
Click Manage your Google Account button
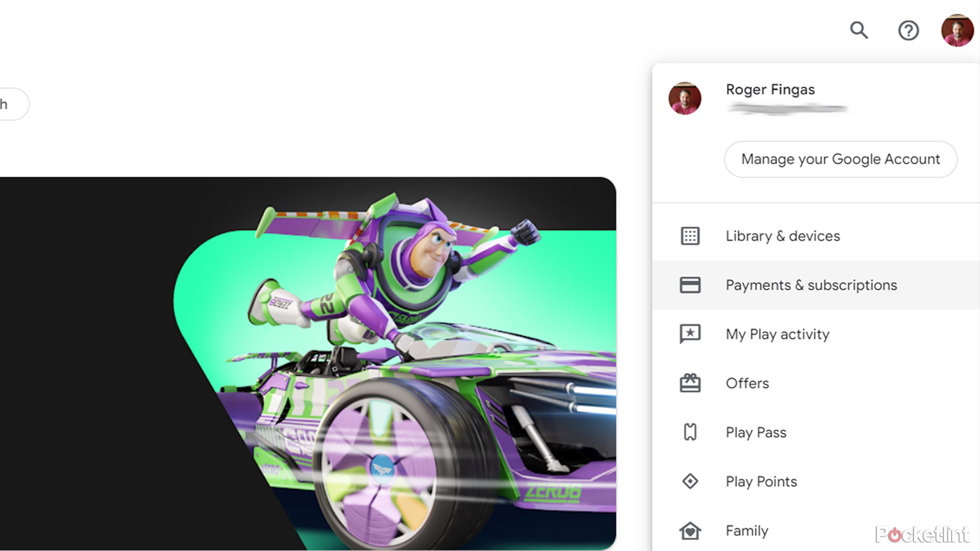841,159
